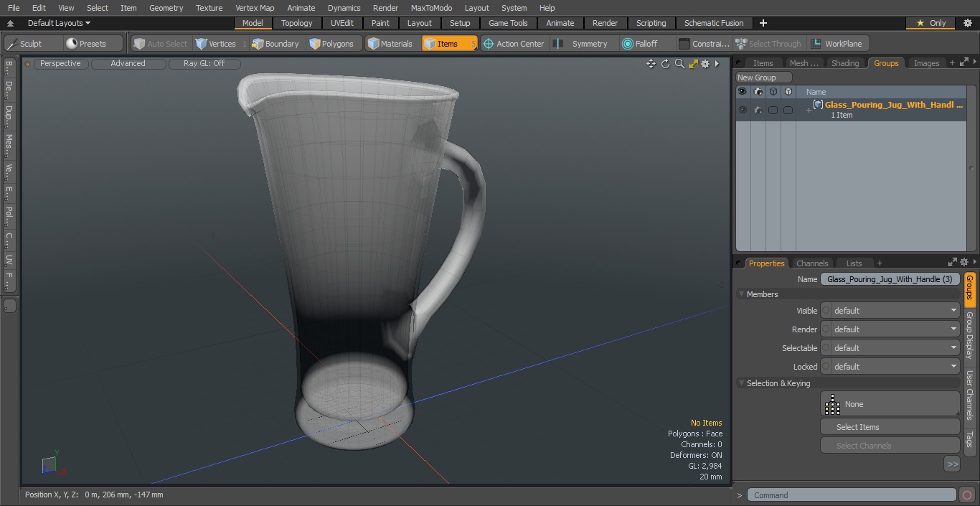Toggle selectable box for Glass_Pouring_Jug group
Screen dimensions: 980x506
point(773,110)
